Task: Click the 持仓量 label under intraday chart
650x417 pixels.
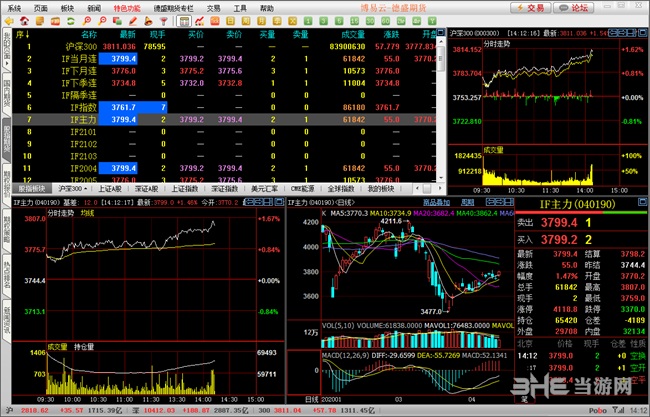Action: [x=84, y=347]
